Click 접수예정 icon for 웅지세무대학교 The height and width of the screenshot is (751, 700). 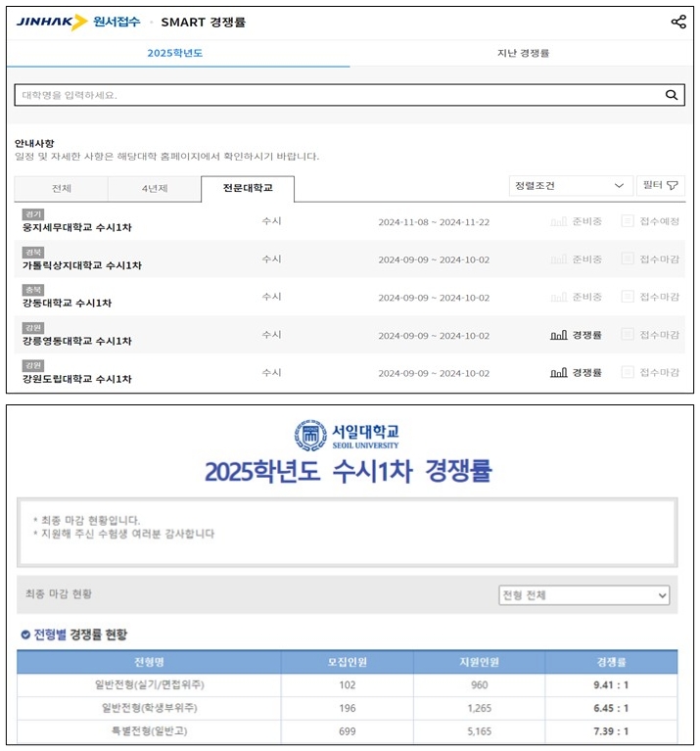point(628,221)
